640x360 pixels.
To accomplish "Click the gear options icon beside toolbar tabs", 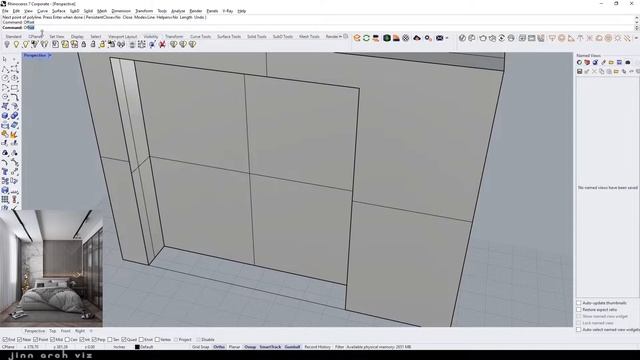I will (346, 36).
